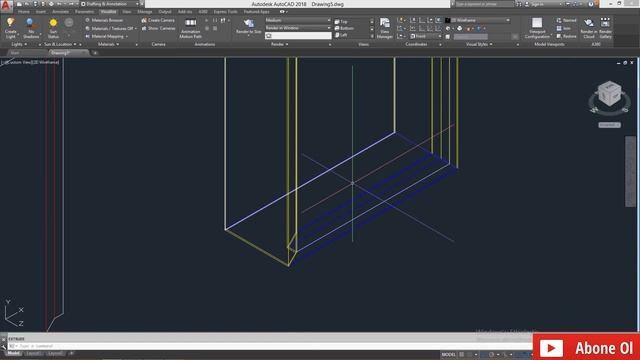This screenshot has width=640, height=360.
Task: Open the Parametric ribbon tab
Action: pos(84,12)
